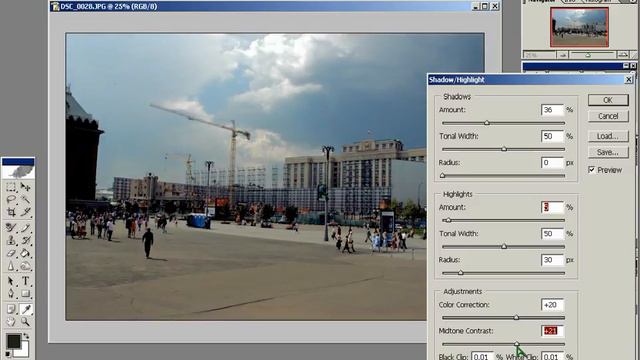The image size is (640, 360).
Task: Click the Highlights Amount value field
Action: (x=552, y=207)
